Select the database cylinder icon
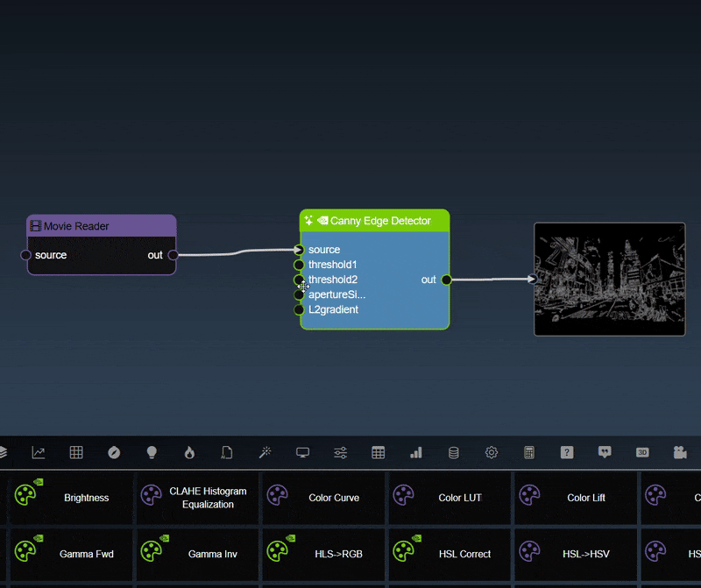The height and width of the screenshot is (588, 701). pos(453,452)
